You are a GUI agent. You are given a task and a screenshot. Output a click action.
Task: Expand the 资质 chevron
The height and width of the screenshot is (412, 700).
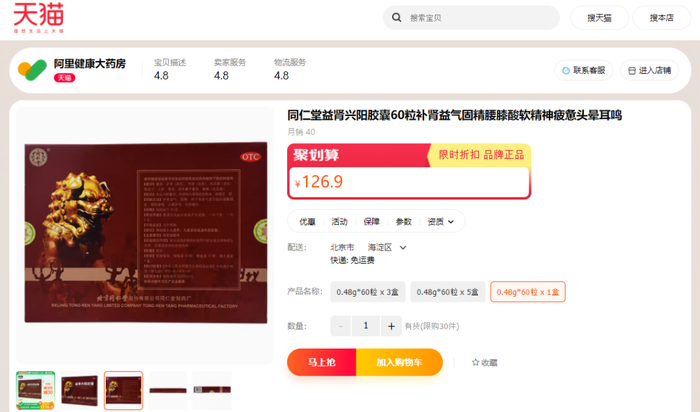(x=451, y=222)
